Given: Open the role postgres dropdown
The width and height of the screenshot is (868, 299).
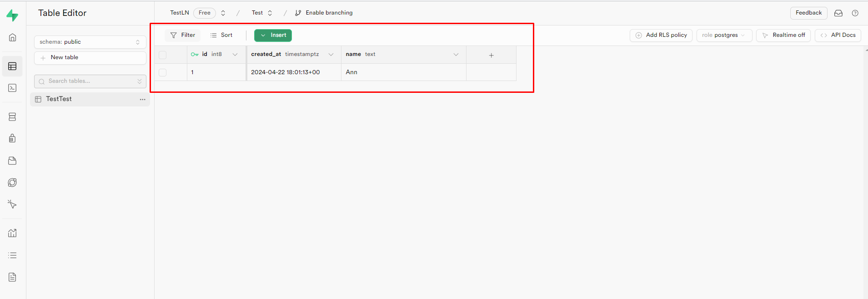Looking at the screenshot, I should point(724,35).
